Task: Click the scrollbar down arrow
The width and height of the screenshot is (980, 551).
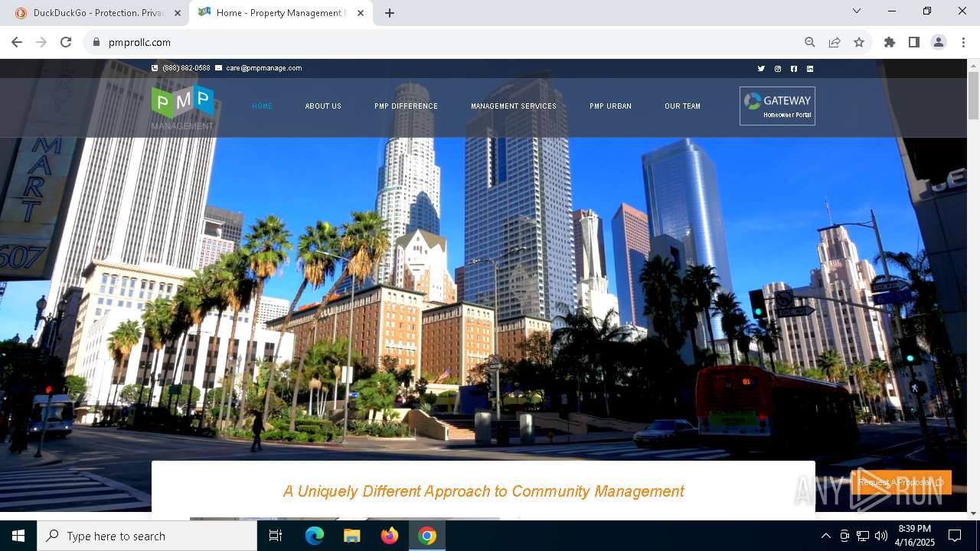Action: click(x=973, y=514)
